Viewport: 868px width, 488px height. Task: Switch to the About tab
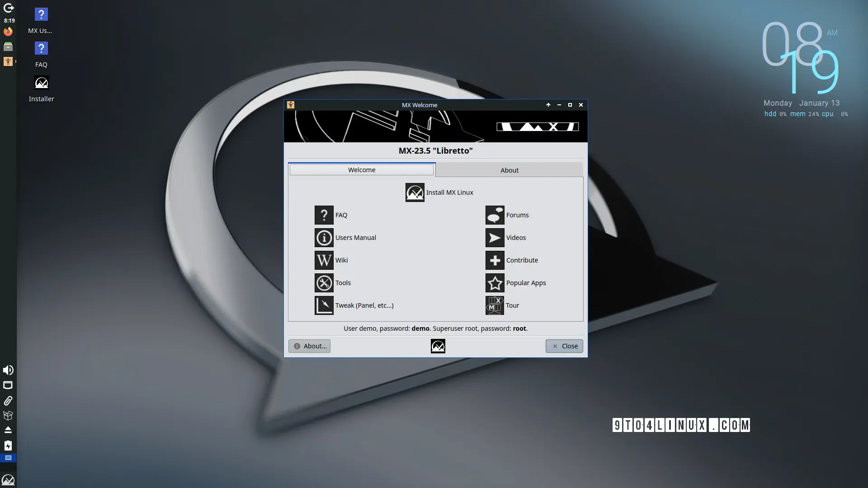tap(509, 170)
